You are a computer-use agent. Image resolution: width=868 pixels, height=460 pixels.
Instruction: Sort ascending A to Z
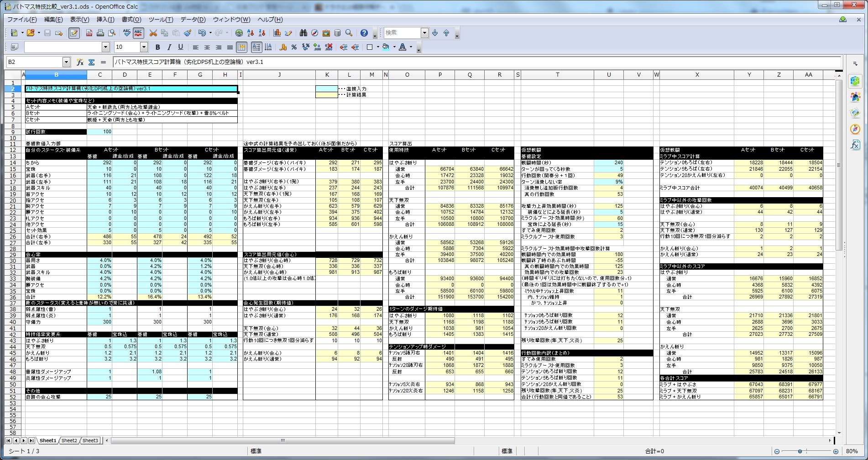tap(251, 33)
